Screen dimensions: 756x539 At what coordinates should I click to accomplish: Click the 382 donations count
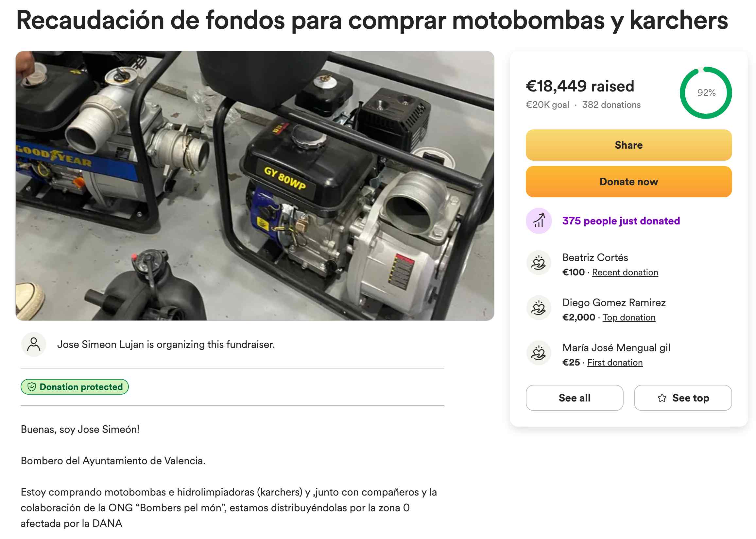click(x=611, y=105)
